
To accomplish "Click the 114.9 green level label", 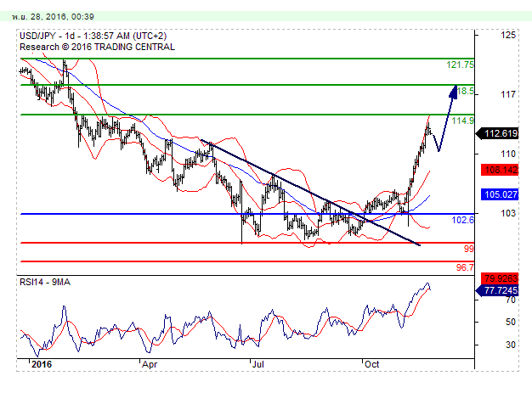I will pyautogui.click(x=461, y=121).
